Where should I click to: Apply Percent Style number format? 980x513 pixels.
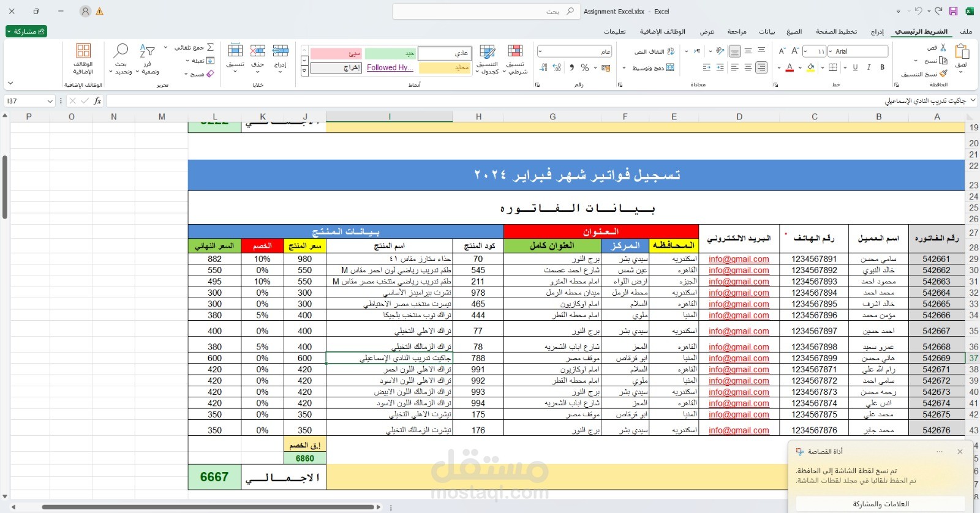585,67
